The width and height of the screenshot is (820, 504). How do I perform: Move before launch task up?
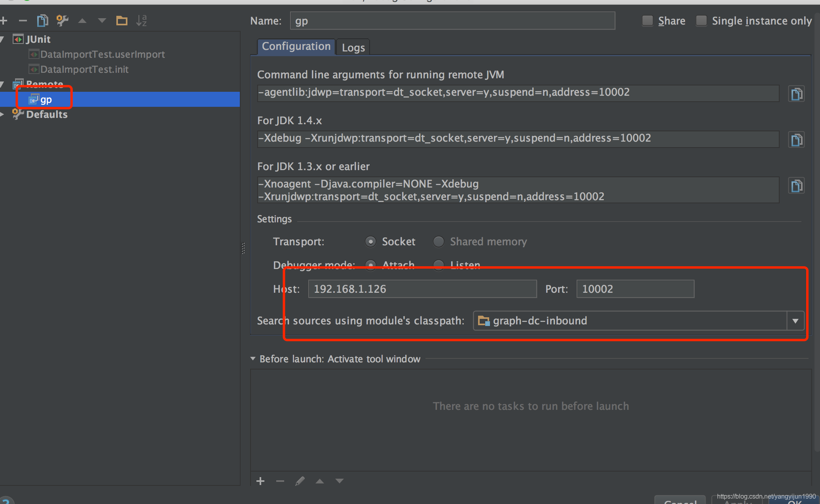pyautogui.click(x=320, y=481)
